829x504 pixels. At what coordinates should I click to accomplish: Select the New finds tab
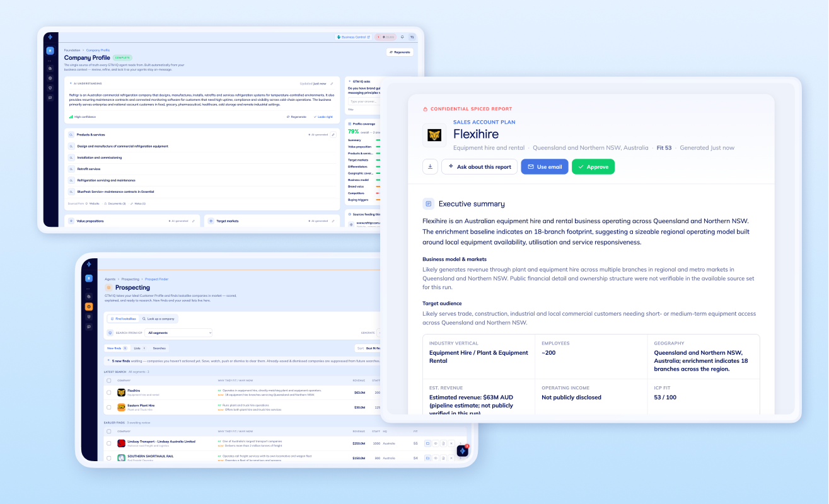tap(117, 348)
